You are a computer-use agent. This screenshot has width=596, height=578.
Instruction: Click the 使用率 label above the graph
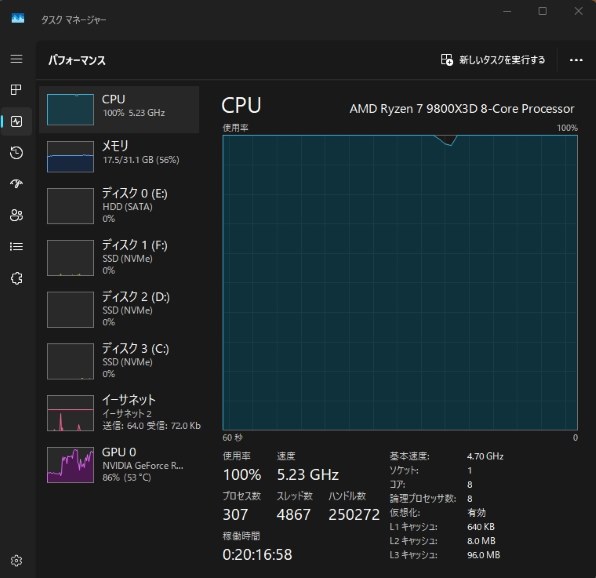point(236,128)
